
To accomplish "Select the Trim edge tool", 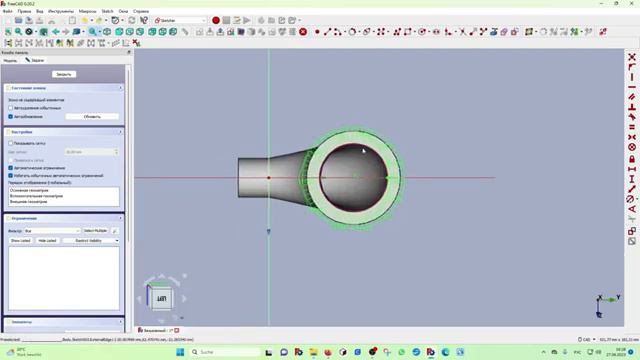I will tap(462, 32).
